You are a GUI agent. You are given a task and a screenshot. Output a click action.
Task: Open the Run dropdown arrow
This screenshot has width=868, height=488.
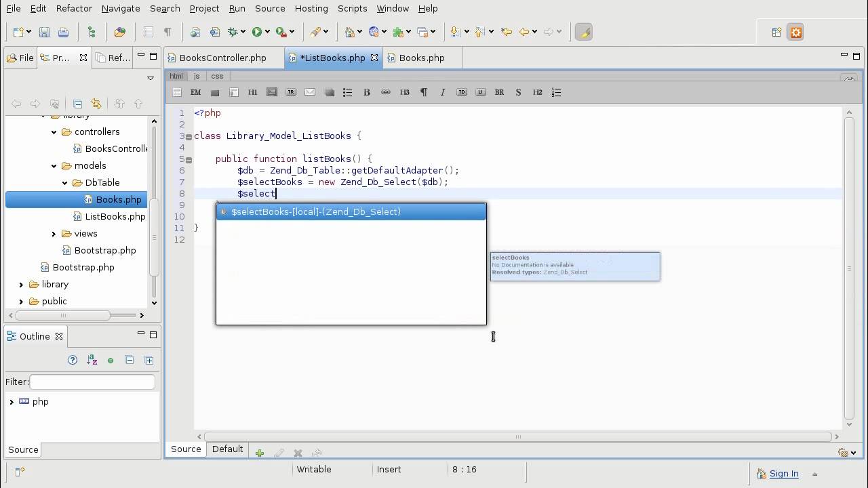point(268,32)
